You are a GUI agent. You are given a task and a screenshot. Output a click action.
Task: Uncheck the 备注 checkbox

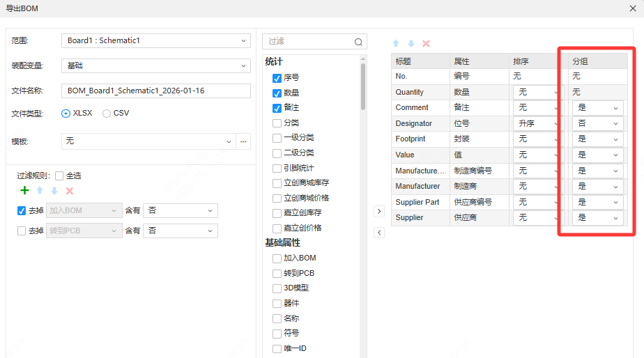click(x=277, y=108)
